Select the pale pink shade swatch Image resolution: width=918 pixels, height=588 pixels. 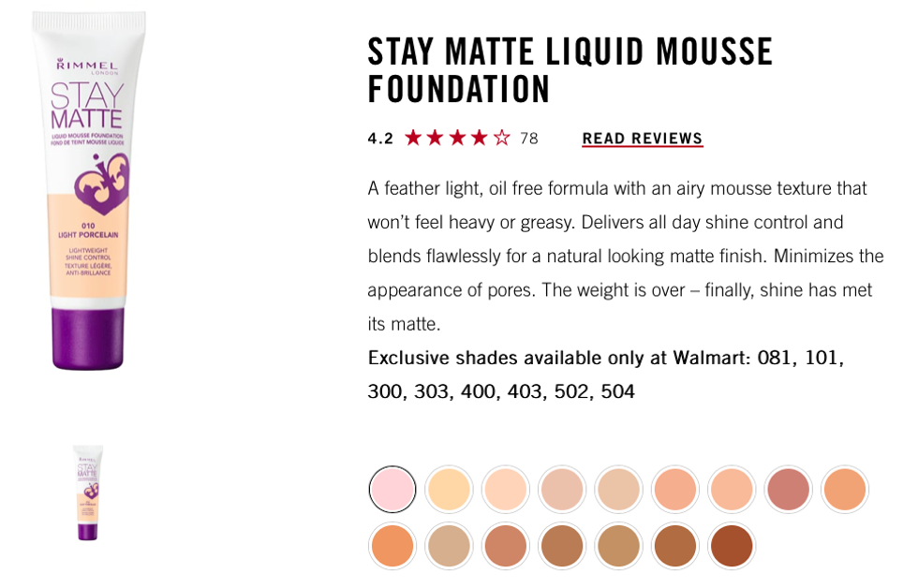392,490
